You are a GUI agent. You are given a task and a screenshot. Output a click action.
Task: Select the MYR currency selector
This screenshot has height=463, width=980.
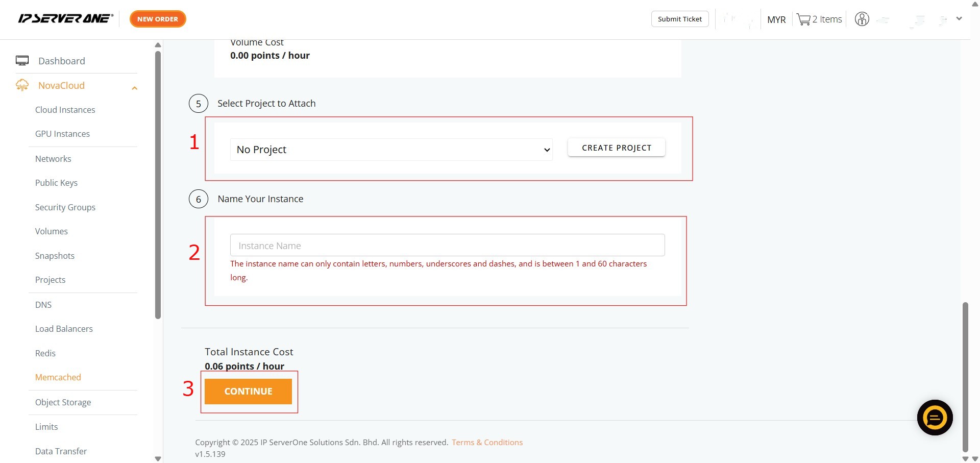(x=776, y=19)
